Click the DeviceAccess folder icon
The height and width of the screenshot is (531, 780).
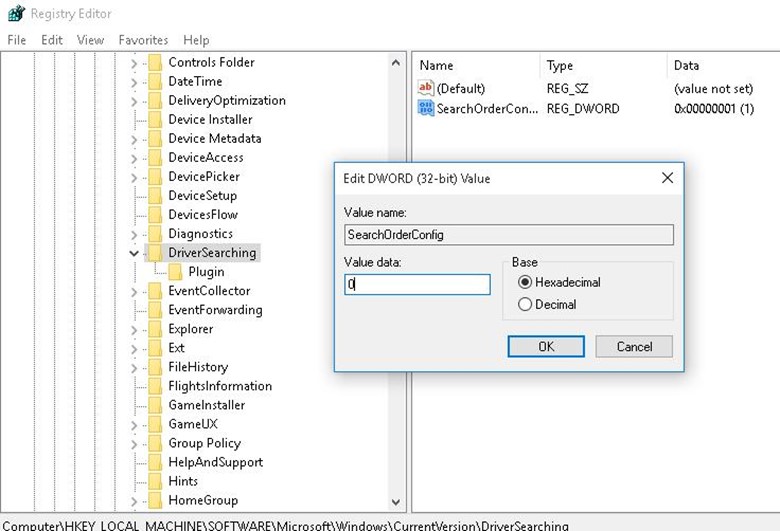click(x=155, y=157)
